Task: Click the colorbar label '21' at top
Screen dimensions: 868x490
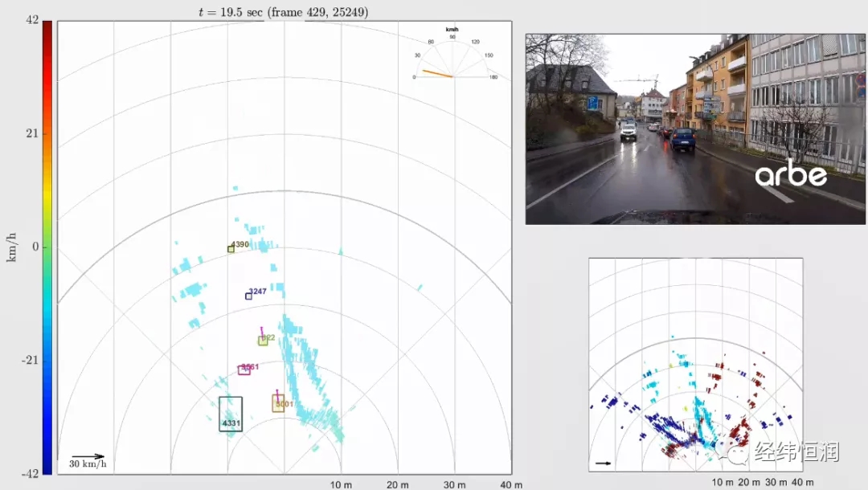Action: click(32, 133)
